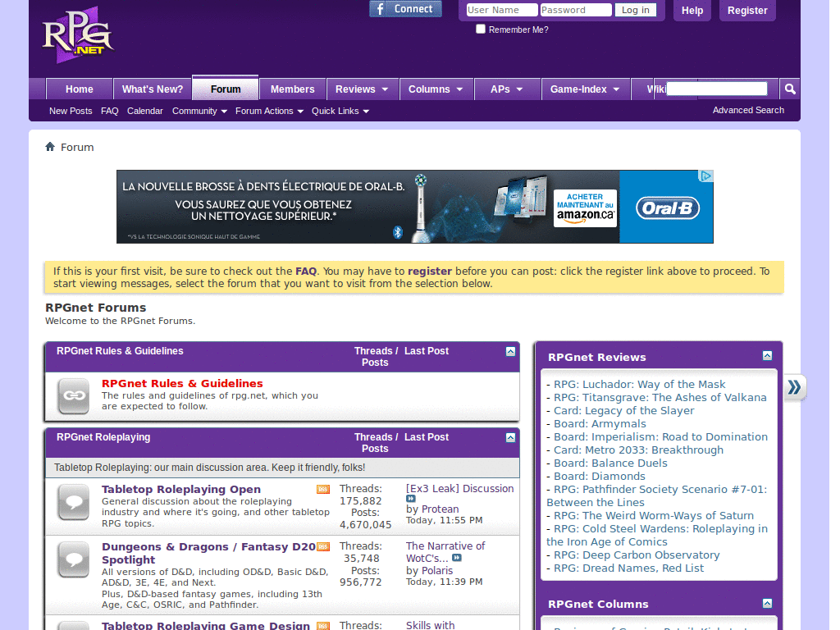Open review RPG: Deep Carbon Observatory
The height and width of the screenshot is (630, 840).
pyautogui.click(x=637, y=555)
